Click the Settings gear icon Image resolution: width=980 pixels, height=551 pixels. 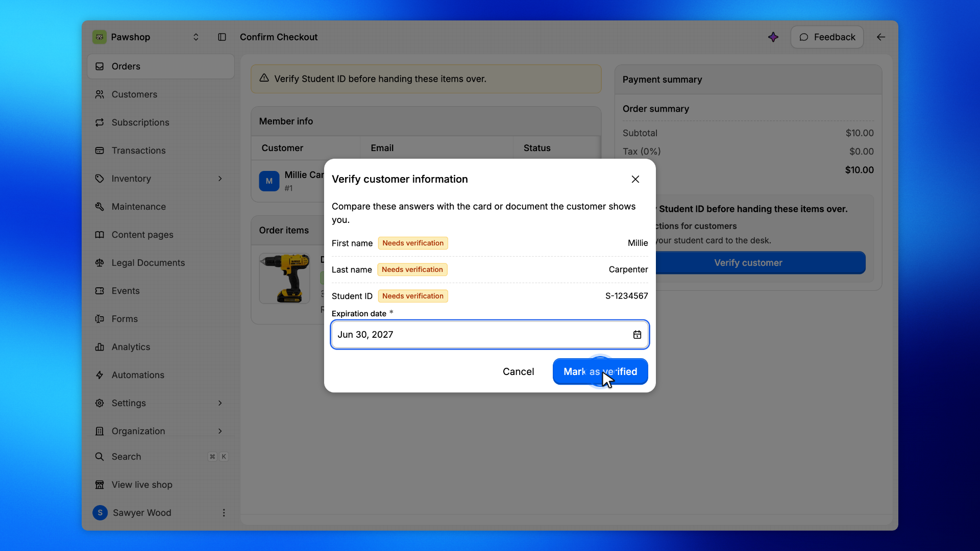point(100,403)
